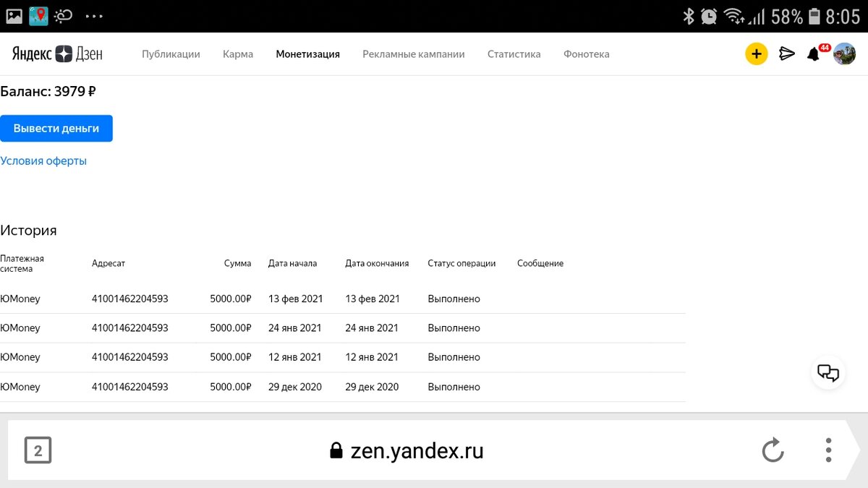Screen dimensions: 868x488
Task: Open the Статистика tab
Action: point(514,54)
